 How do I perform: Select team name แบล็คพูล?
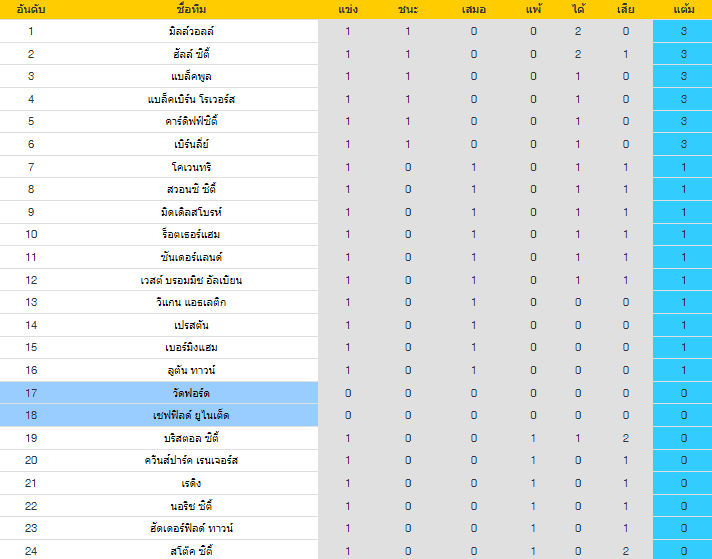pyautogui.click(x=191, y=76)
